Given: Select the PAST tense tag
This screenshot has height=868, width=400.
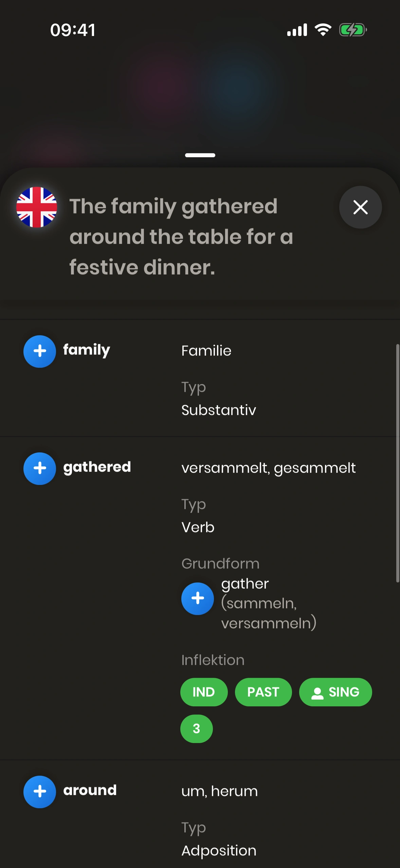Looking at the screenshot, I should 263,692.
